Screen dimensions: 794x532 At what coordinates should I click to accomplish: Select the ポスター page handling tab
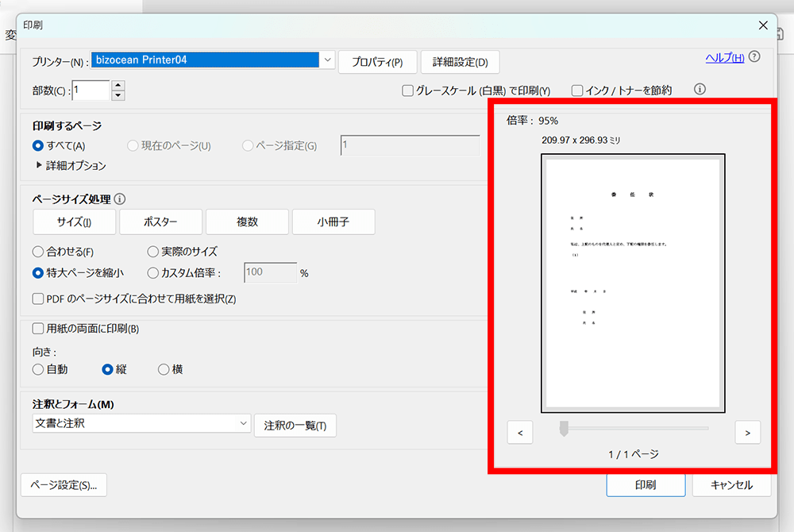(160, 222)
